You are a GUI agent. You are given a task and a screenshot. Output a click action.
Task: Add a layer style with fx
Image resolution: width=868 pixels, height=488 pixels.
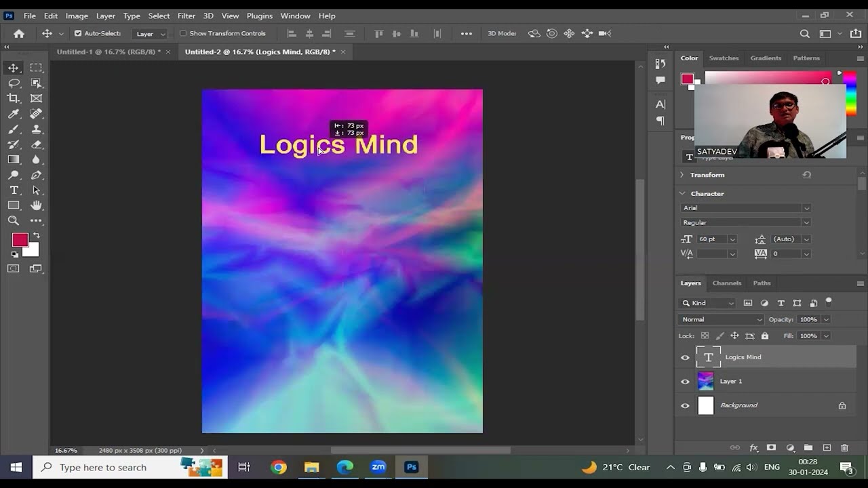click(x=753, y=448)
